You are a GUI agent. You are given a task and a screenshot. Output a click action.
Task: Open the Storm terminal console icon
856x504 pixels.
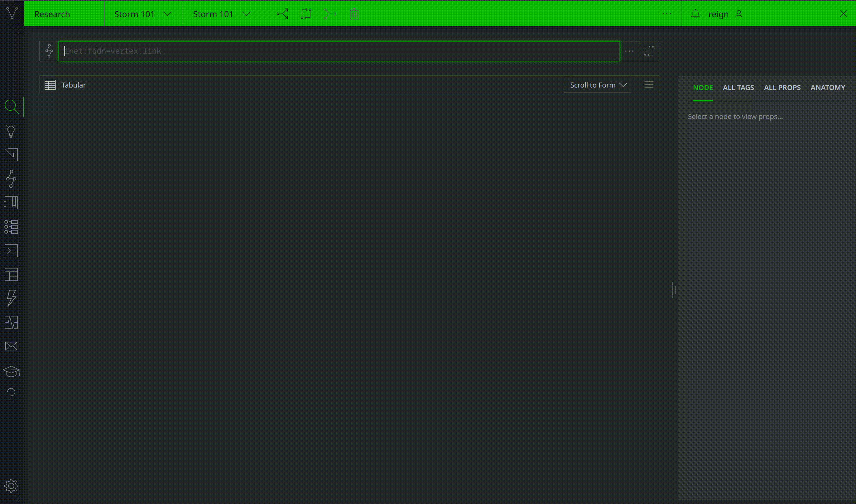point(11,251)
